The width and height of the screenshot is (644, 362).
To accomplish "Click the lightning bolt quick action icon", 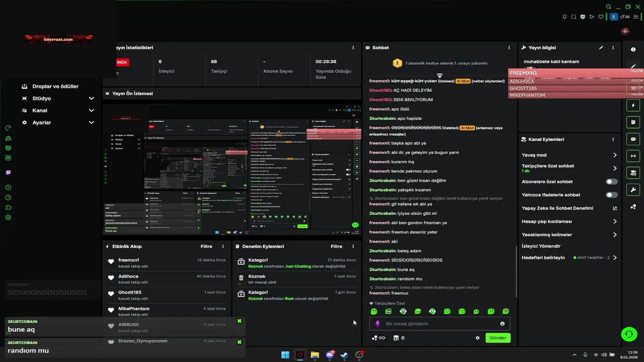I will (x=633, y=106).
